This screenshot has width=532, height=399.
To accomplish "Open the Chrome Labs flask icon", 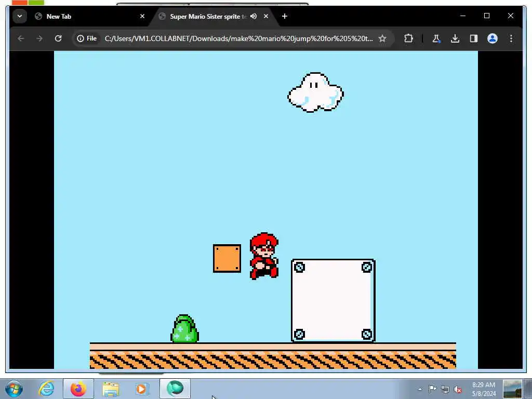I will point(436,38).
